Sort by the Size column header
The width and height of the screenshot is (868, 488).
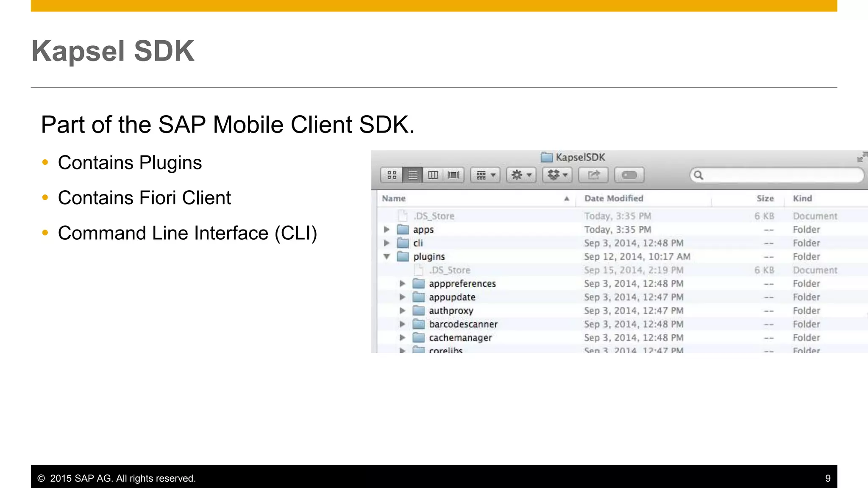[765, 198]
